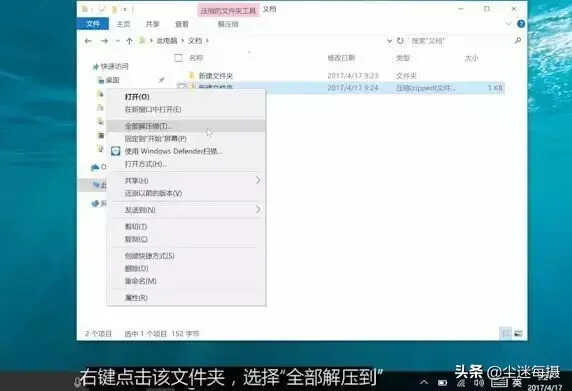Click the 发送到(N) context menu entry

tap(140, 210)
